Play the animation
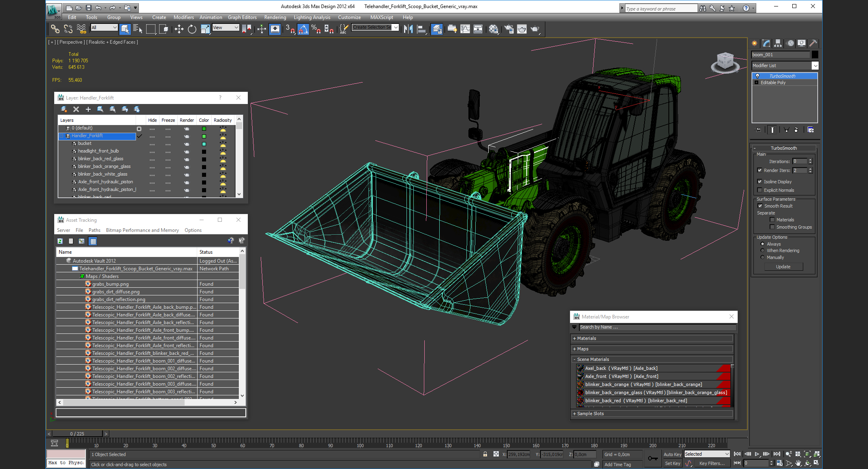The height and width of the screenshot is (469, 868). click(x=757, y=454)
